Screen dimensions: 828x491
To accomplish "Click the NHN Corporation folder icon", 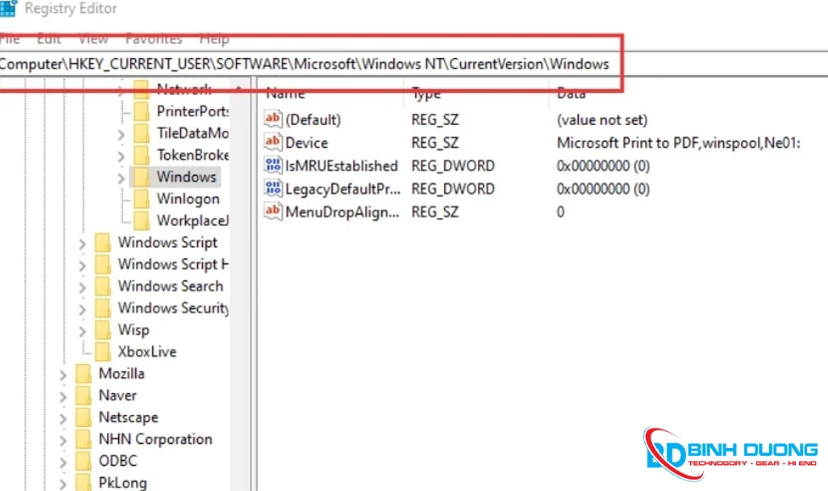I will 83,439.
